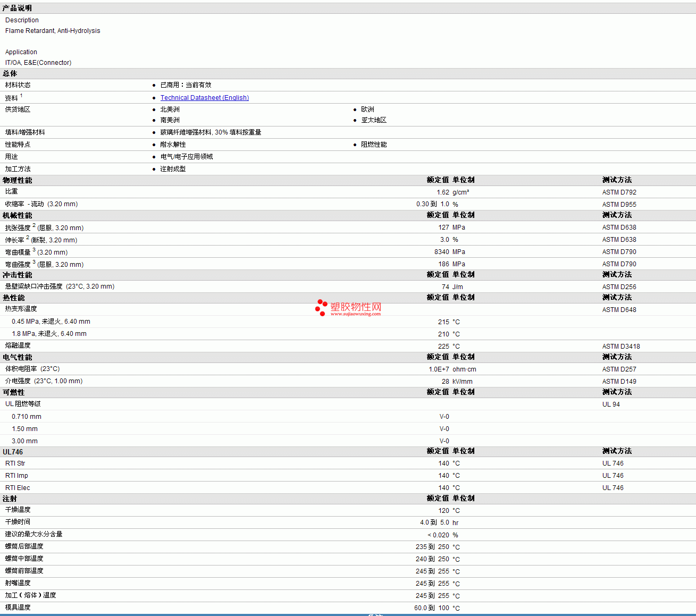The height and width of the screenshot is (616, 696).
Task: Click footnote superscript 1 beside 资料
Action: pyautogui.click(x=21, y=96)
